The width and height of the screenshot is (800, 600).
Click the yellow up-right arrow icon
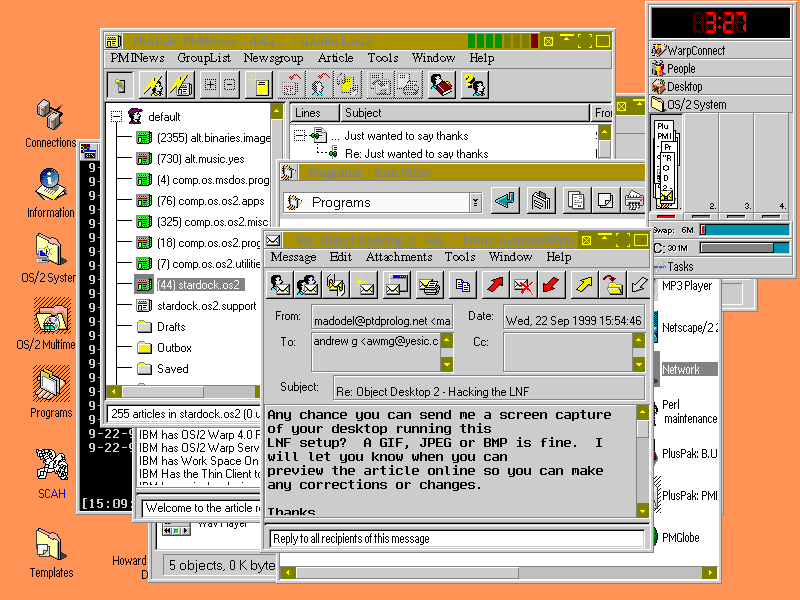pyautogui.click(x=584, y=285)
